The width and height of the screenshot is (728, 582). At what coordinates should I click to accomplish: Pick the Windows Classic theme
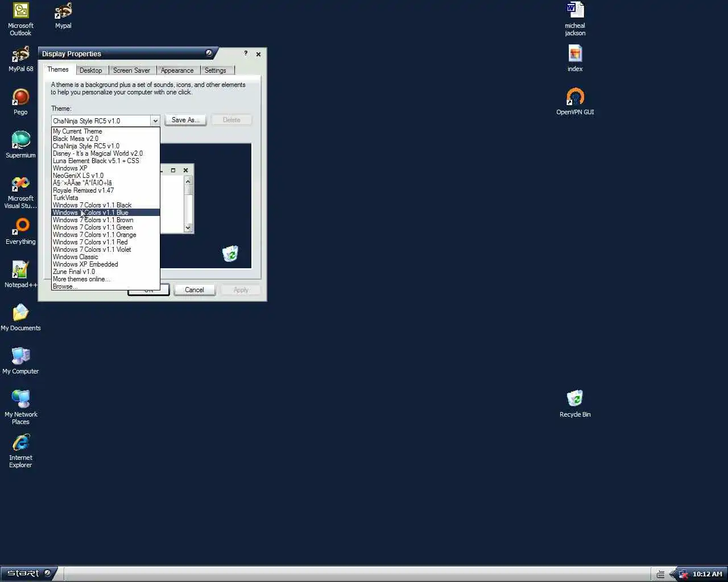click(105, 257)
